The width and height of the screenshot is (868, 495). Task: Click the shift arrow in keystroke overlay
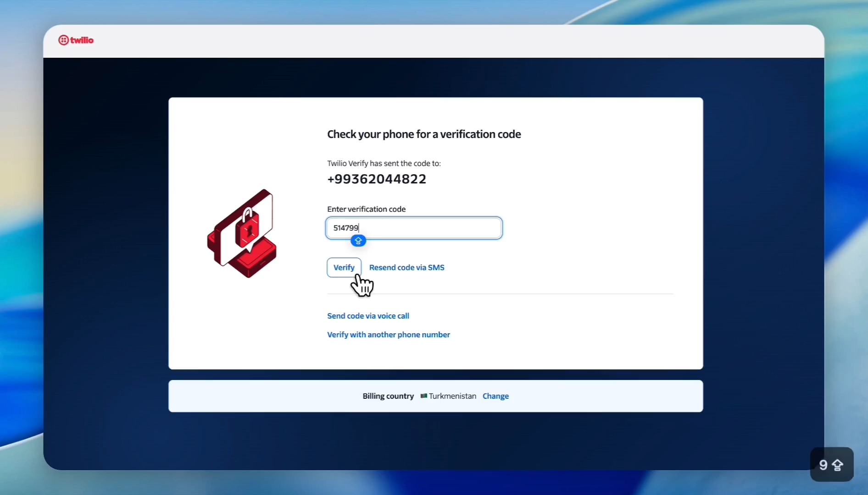(x=838, y=465)
